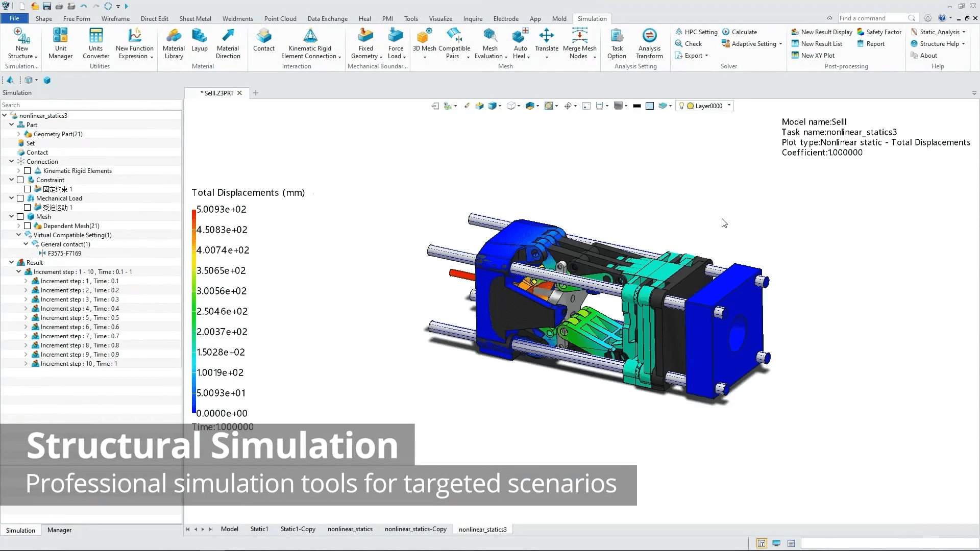Viewport: 980px width, 551px height.
Task: Expand Increment step 5 result node
Action: [x=26, y=318]
